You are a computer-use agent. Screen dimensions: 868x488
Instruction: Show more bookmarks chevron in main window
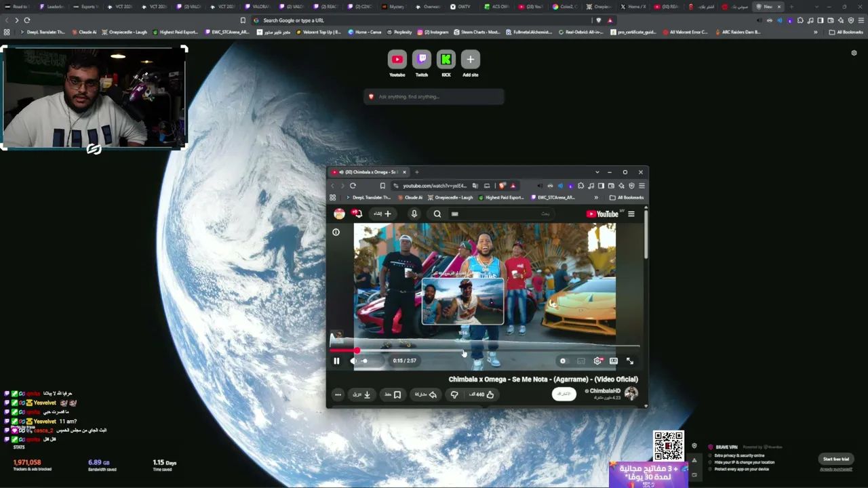(x=816, y=32)
